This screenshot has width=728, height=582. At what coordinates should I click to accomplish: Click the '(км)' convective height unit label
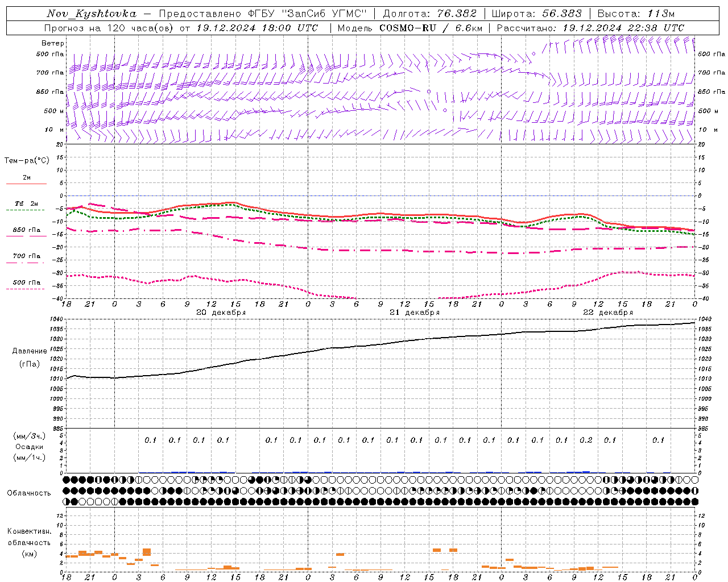tap(30, 554)
